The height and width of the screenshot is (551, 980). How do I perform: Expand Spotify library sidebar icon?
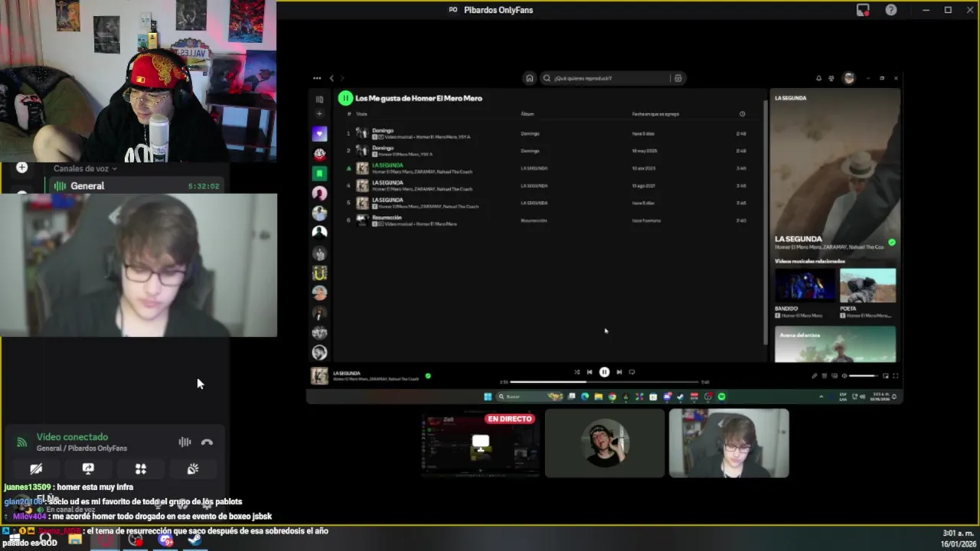click(319, 99)
